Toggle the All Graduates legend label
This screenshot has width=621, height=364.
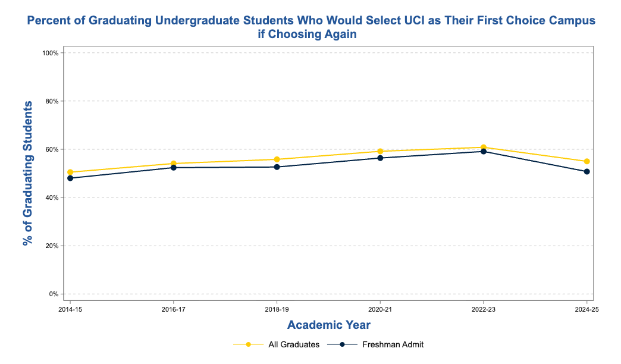[x=294, y=344]
